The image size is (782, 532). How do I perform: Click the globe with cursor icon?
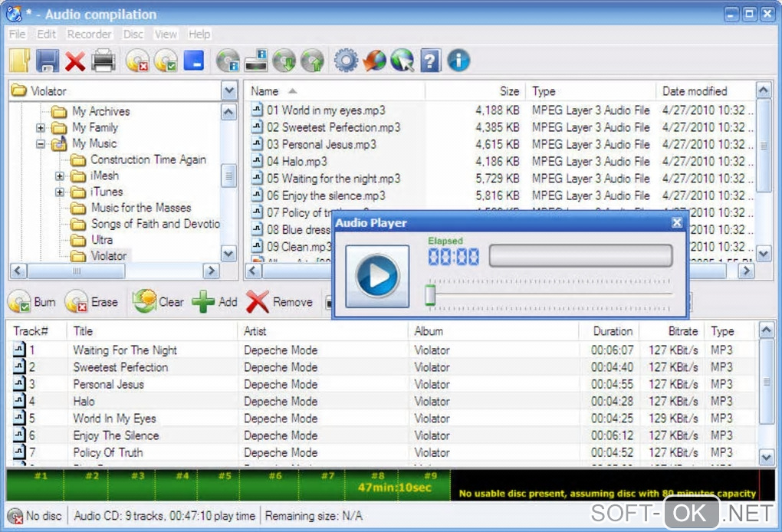coord(402,61)
